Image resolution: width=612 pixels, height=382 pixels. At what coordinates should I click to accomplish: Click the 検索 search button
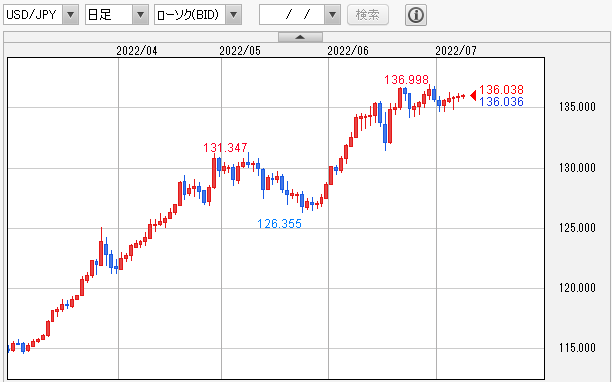(x=368, y=15)
